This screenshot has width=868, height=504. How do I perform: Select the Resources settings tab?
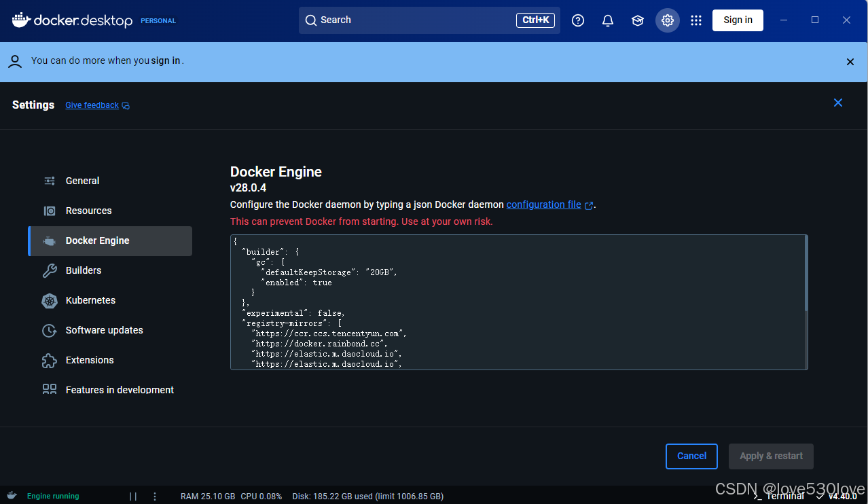[x=110, y=211]
